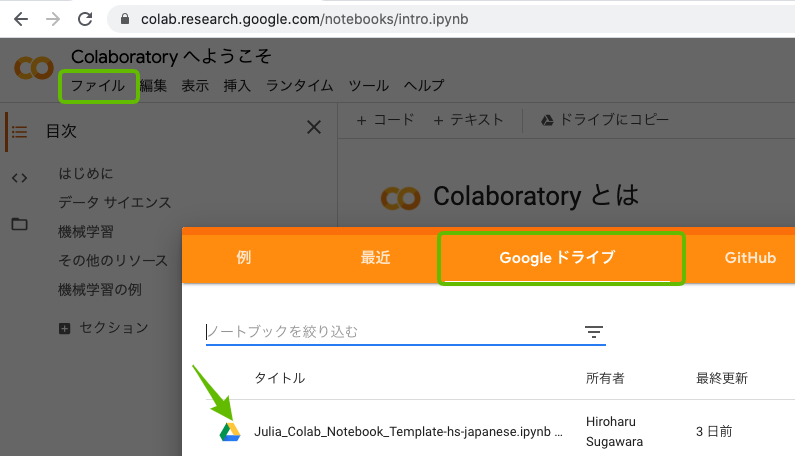Go to はじめに section in contents
This screenshot has width=795, height=456.
click(86, 173)
